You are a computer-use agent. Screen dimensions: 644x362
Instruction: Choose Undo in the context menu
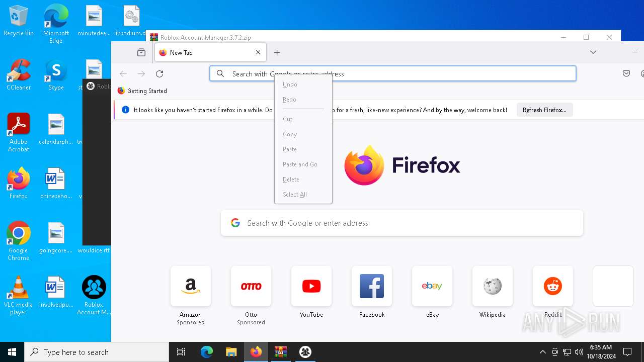[x=303, y=84]
